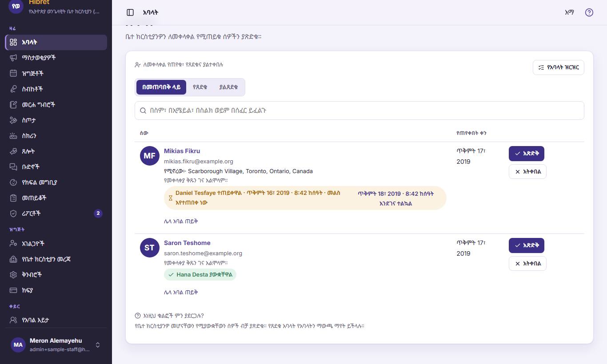Click the የአባላት ዝርዝር button
The height and width of the screenshot is (364, 607).
[x=558, y=67]
